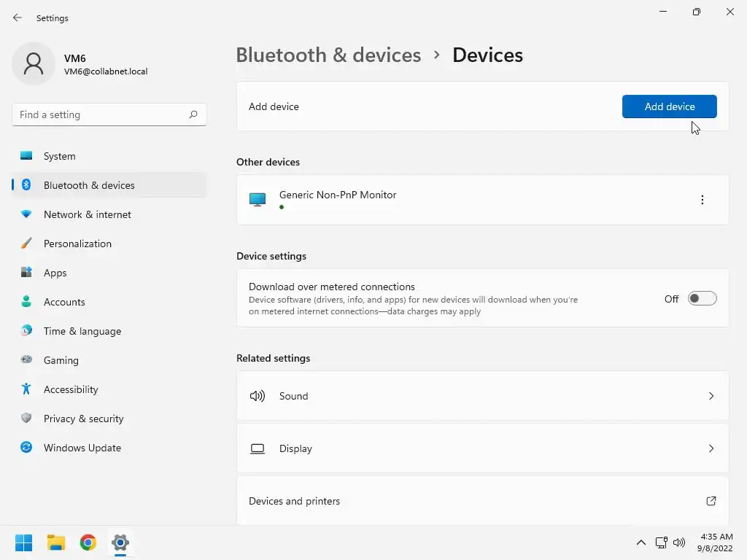Click the volume icon in system tray
The image size is (747, 560).
pos(679,542)
